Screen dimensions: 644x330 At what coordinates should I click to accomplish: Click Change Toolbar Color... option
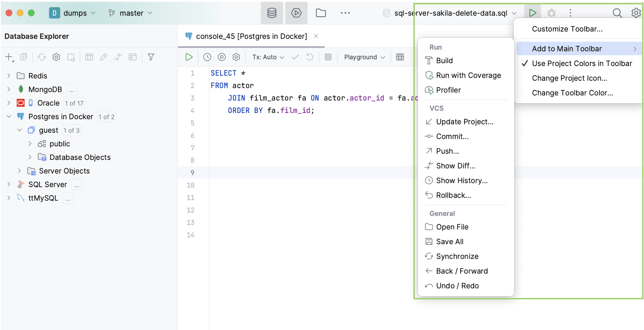click(572, 93)
